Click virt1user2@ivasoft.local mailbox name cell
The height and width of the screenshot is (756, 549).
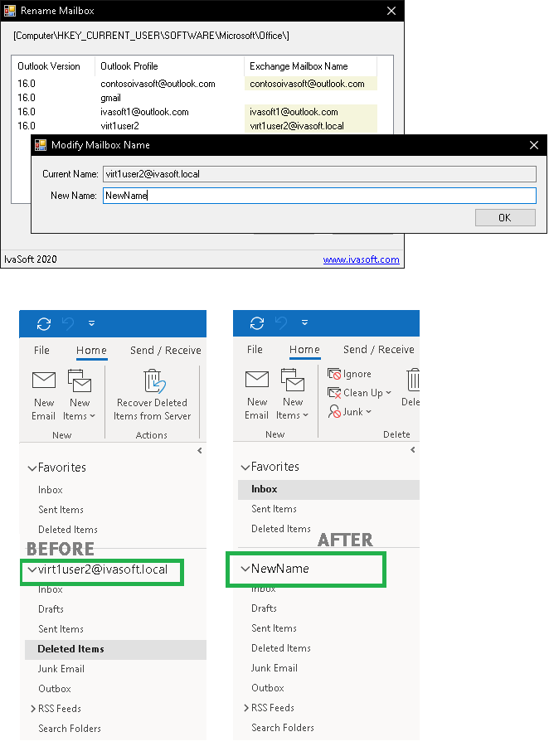click(x=311, y=126)
